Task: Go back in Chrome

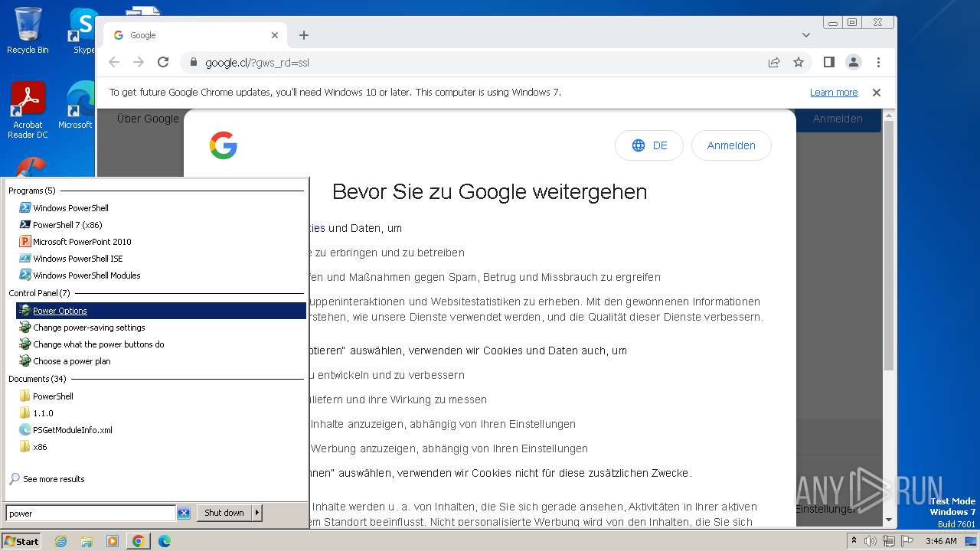Action: pyautogui.click(x=114, y=63)
